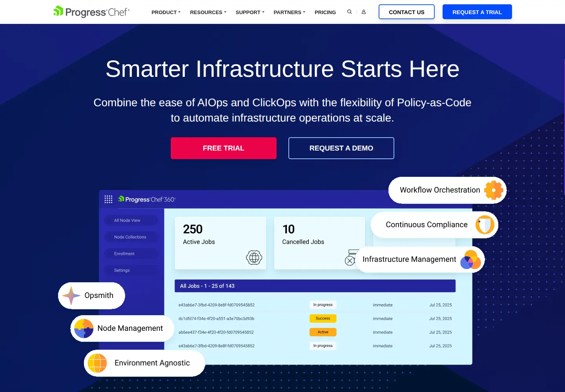Image resolution: width=565 pixels, height=392 pixels.
Task: Click the Request a Demo button
Action: (341, 148)
